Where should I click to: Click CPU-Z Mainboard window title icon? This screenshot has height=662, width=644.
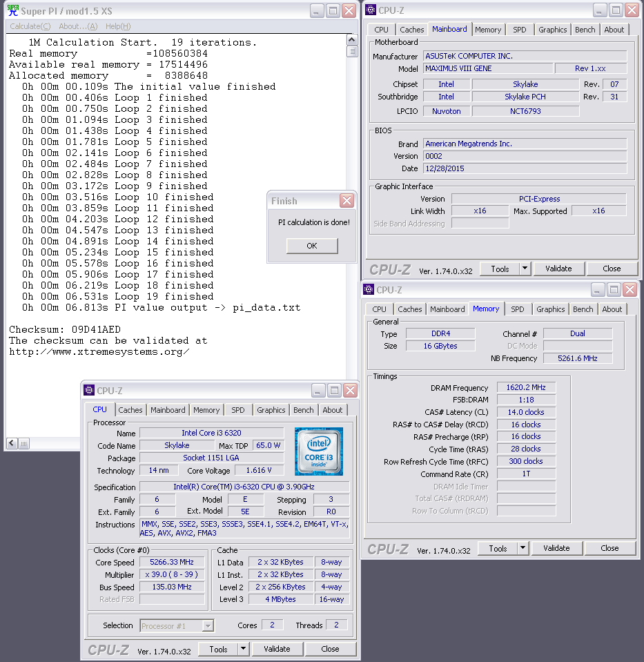click(x=371, y=10)
